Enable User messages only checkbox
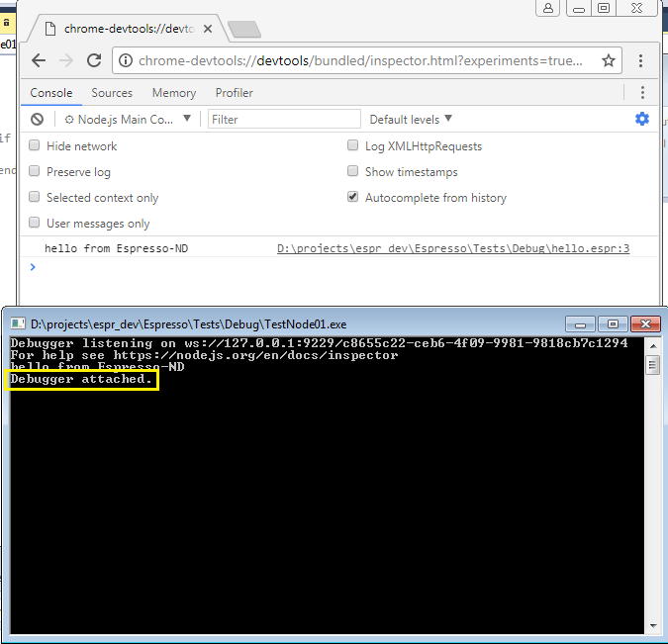 click(34, 223)
